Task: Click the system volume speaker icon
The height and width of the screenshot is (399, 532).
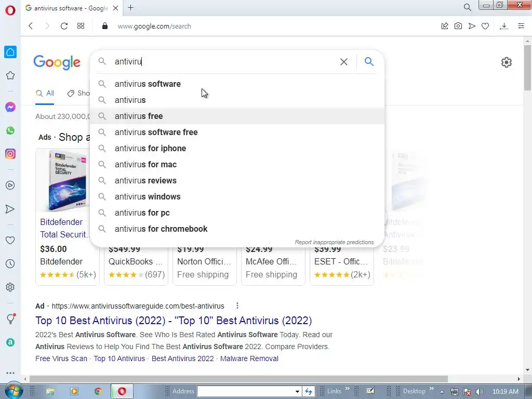Action: tap(480, 392)
